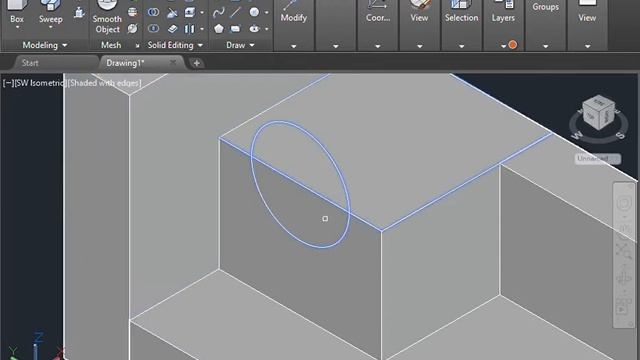
Task: Click the Extrude Faces tool icon
Action: coord(189,12)
